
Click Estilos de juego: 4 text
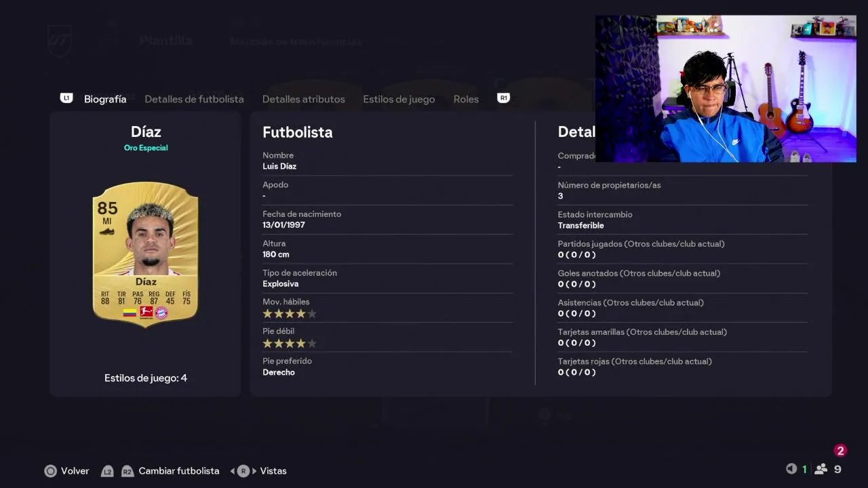coord(146,378)
